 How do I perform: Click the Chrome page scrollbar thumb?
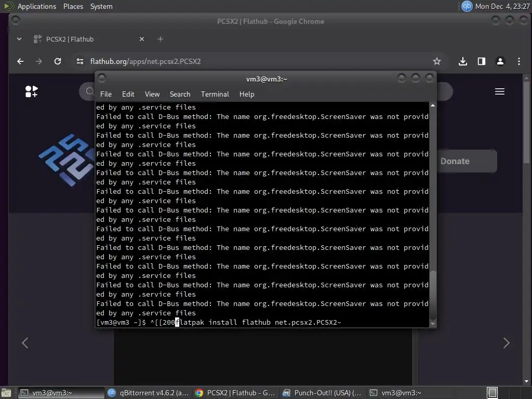526,122
